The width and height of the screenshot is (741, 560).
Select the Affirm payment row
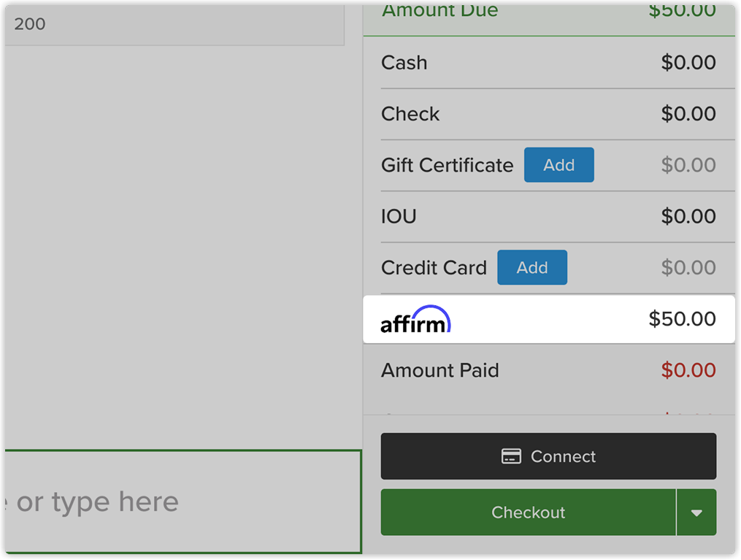point(549,320)
